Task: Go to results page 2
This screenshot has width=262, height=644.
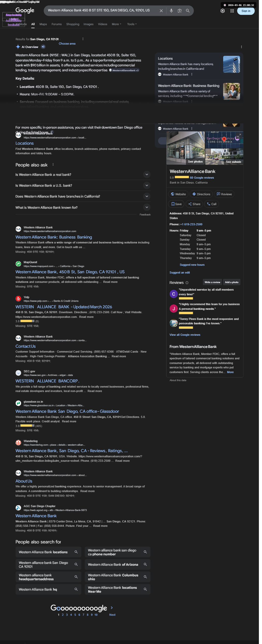Action: coord(63,615)
